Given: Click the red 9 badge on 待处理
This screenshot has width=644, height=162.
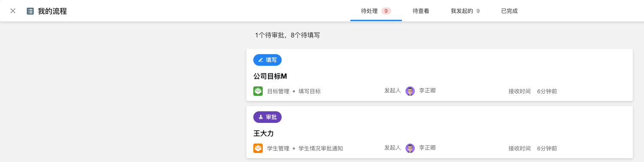Looking at the screenshot, I should [386, 11].
